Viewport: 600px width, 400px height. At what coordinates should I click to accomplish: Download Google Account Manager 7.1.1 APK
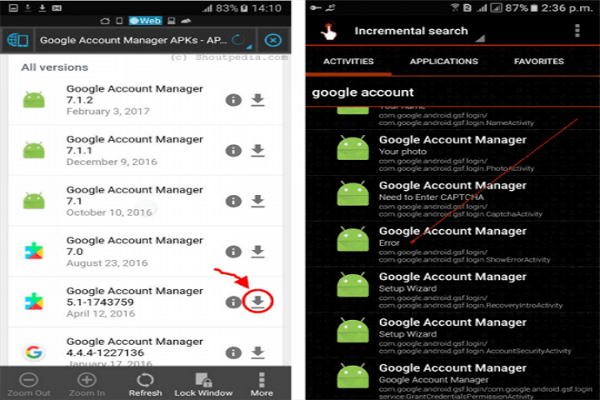click(258, 150)
